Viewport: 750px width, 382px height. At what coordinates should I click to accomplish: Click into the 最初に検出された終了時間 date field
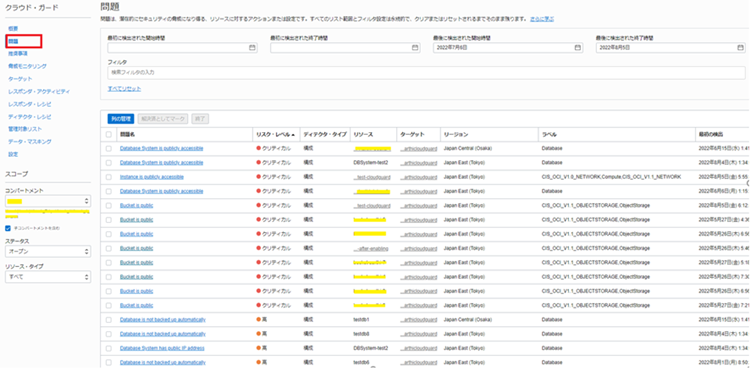click(345, 48)
